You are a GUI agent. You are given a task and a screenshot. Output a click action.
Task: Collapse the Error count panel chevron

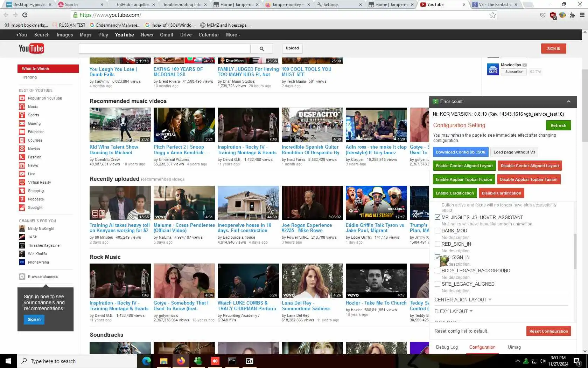click(569, 102)
